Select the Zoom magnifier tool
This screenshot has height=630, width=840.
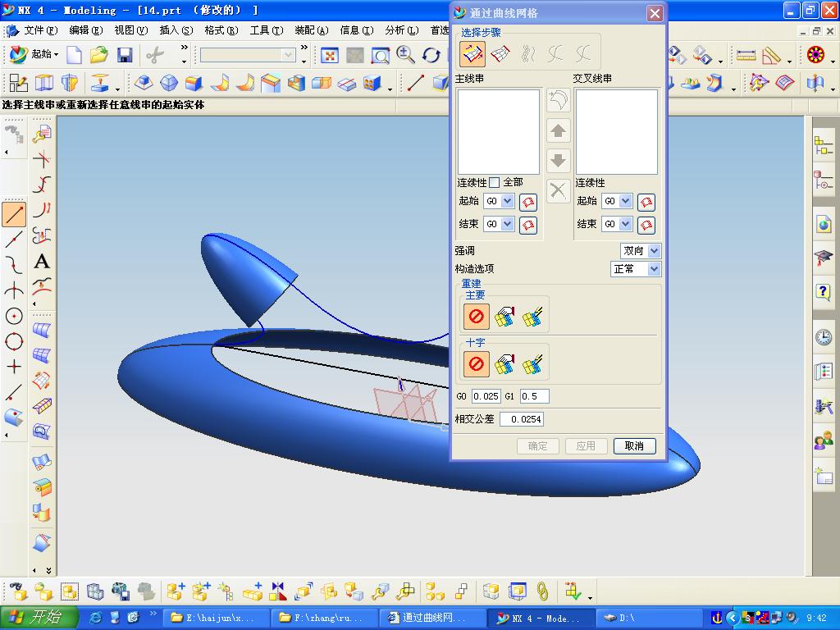(405, 55)
